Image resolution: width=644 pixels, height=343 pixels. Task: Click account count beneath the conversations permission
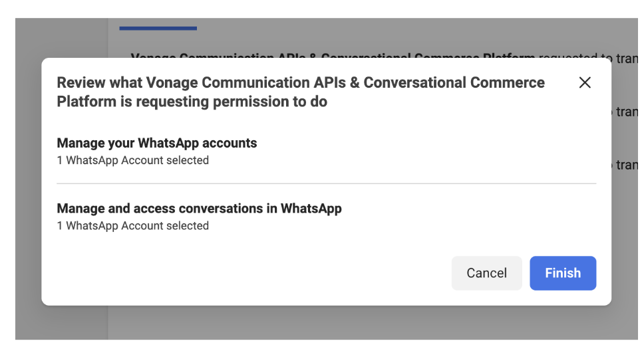(132, 225)
